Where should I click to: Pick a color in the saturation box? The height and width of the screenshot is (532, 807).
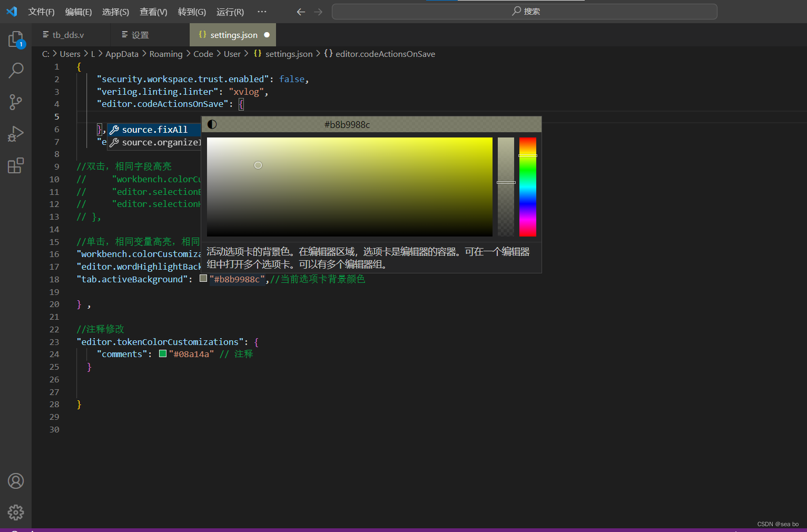350,187
